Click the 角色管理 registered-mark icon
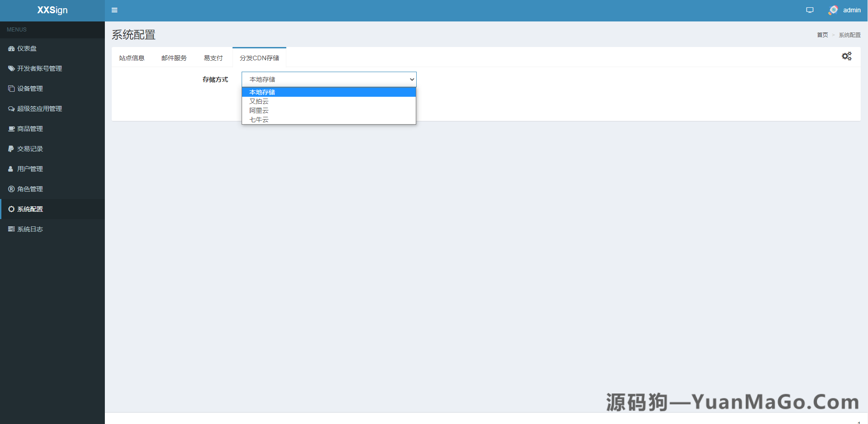The width and height of the screenshot is (868, 424). click(x=11, y=188)
